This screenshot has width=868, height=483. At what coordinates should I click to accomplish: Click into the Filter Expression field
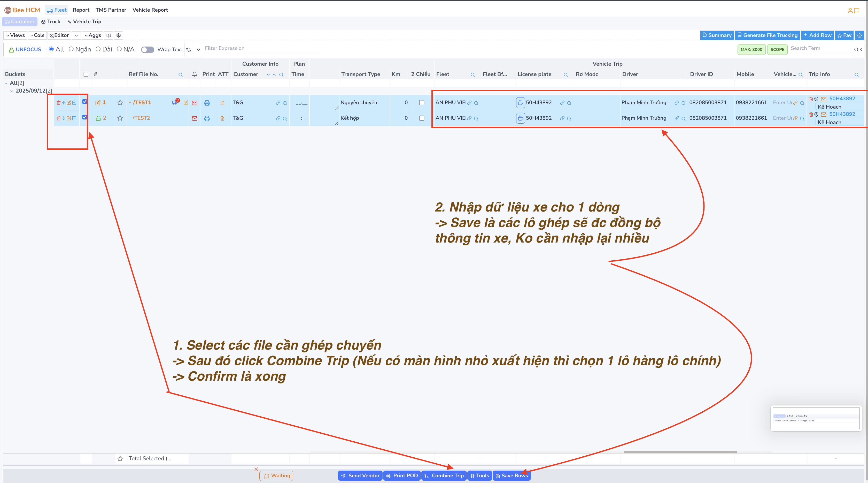coord(261,48)
